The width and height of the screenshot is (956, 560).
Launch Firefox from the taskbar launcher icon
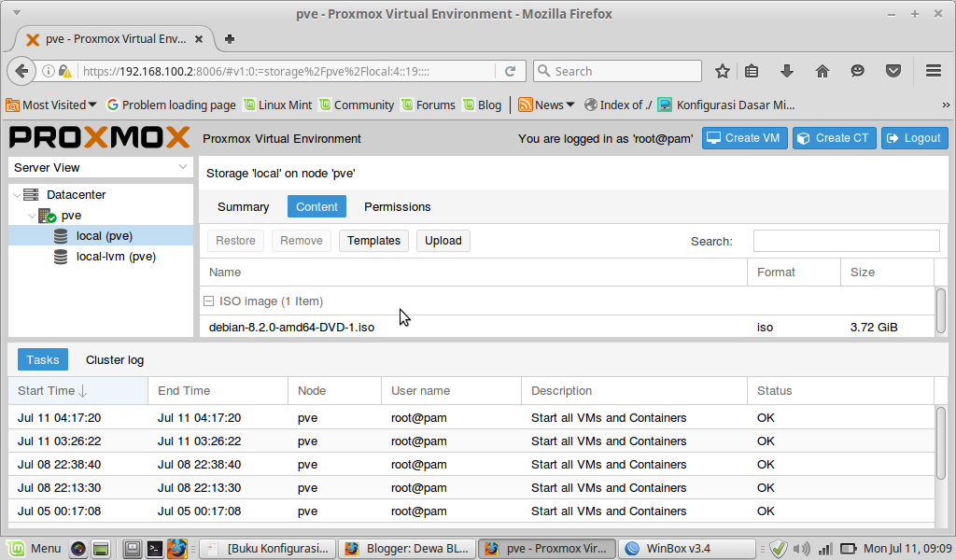(x=176, y=549)
